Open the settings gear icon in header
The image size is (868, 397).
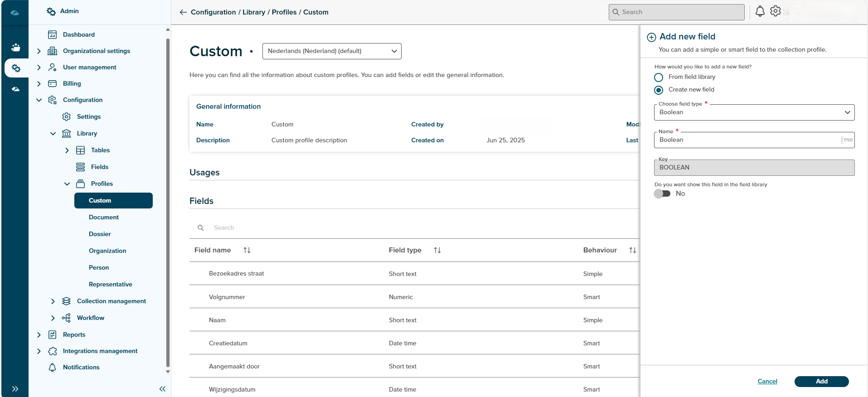[x=776, y=11]
